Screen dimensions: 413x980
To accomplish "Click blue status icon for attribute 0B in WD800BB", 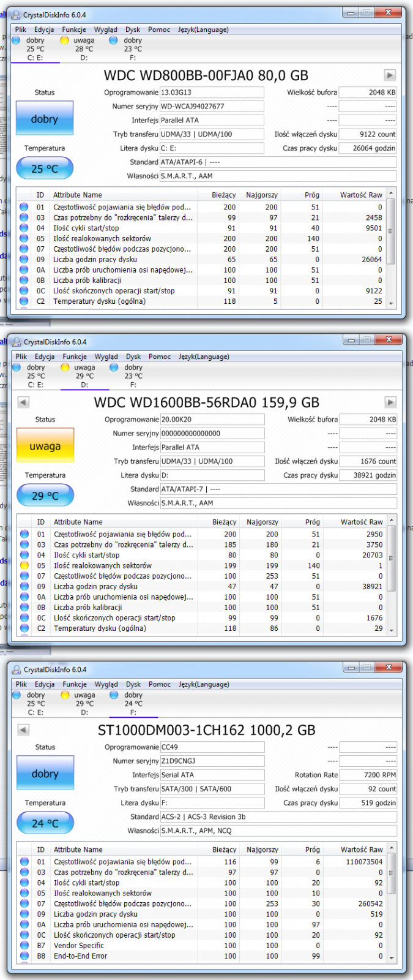I will coord(24,281).
